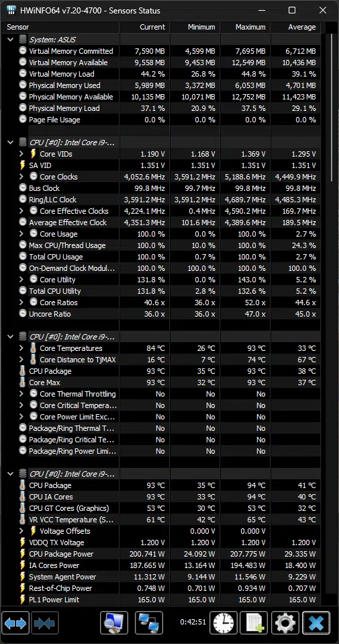Collapse the System: ASUS group
Screen dimensions: 339x644
(x=10, y=40)
